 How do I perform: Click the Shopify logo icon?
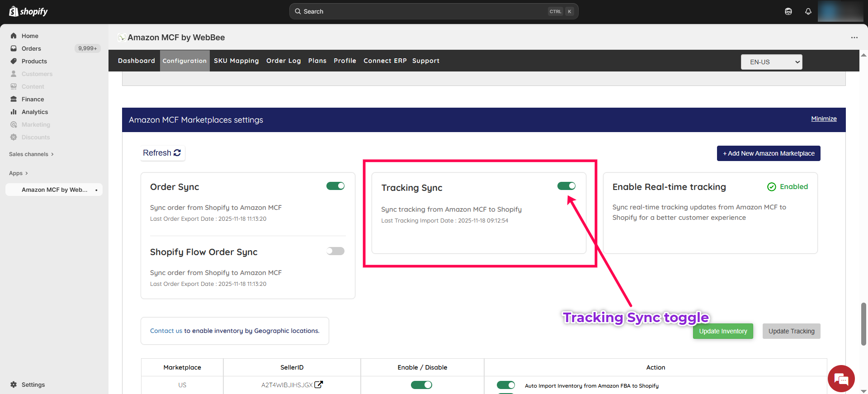(x=14, y=11)
